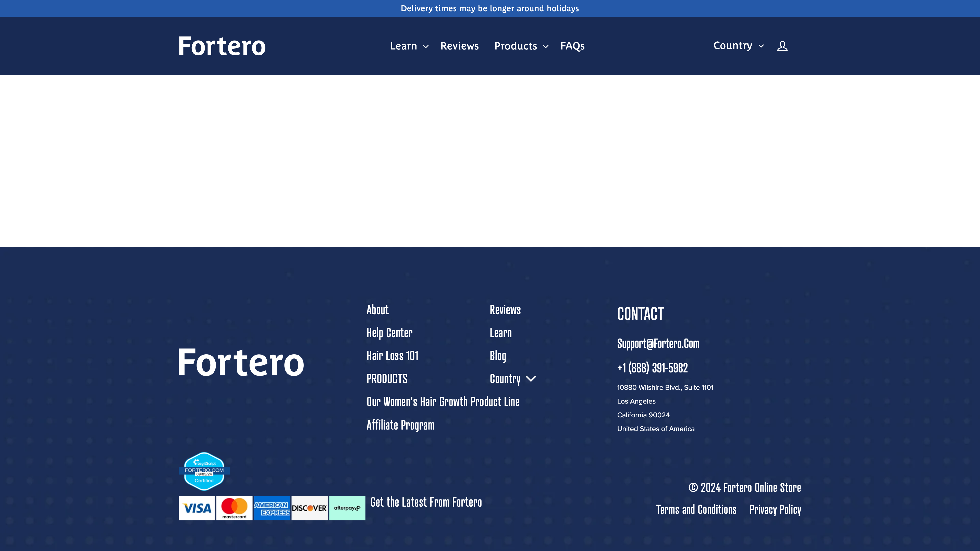980x551 pixels.
Task: Click the footer Reviews link
Action: click(505, 310)
